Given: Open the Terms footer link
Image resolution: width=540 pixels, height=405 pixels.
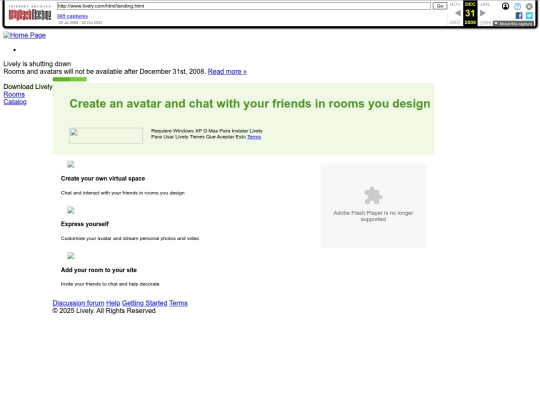Looking at the screenshot, I should [178, 303].
